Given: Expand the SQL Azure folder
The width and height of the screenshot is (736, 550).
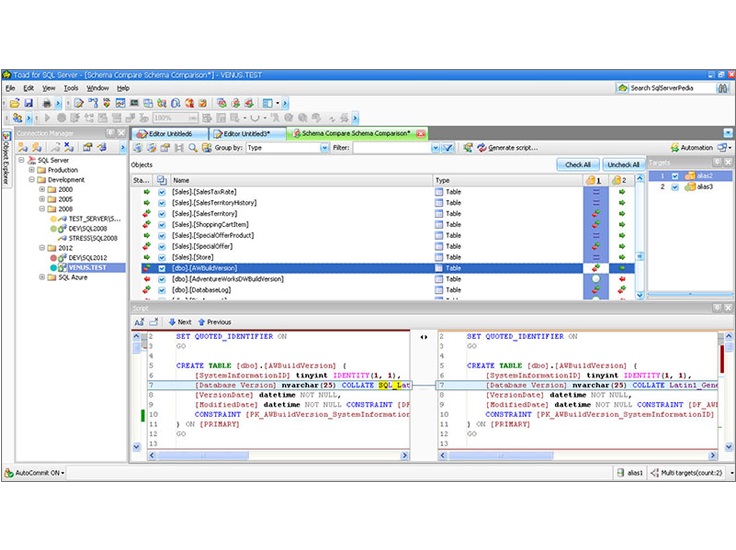Looking at the screenshot, I should [42, 277].
